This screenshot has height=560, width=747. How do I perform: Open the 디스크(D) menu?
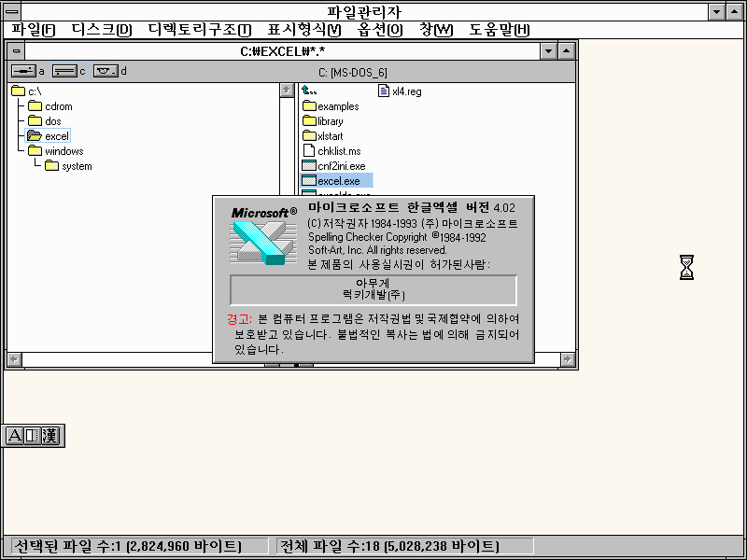click(x=102, y=30)
